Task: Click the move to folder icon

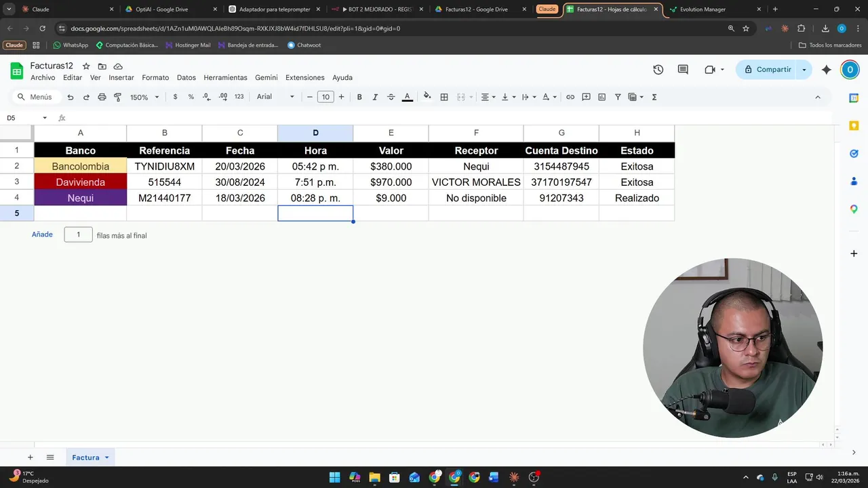Action: [102, 66]
